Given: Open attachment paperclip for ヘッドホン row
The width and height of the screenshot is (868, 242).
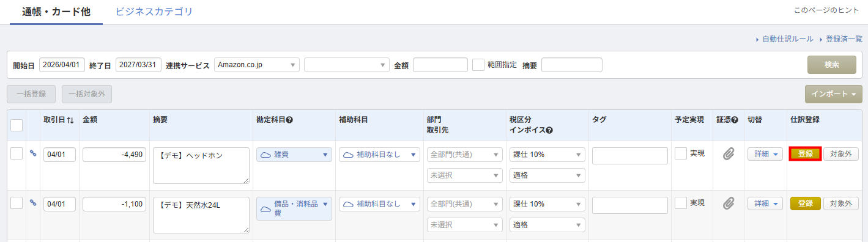Looking at the screenshot, I should [x=728, y=154].
